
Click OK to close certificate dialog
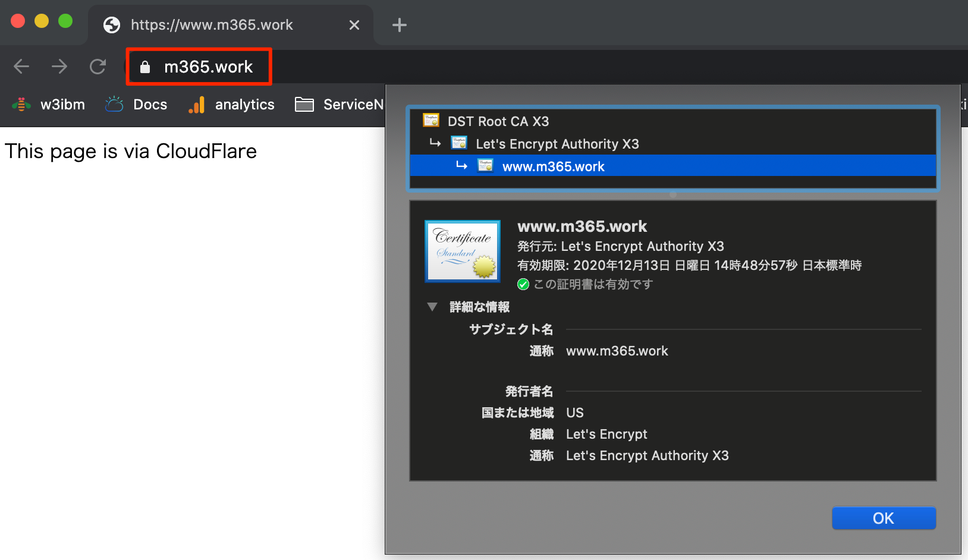pos(884,518)
